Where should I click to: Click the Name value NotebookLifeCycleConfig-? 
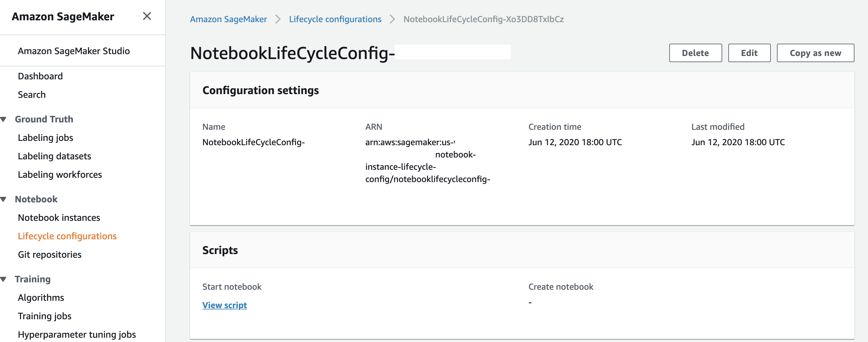(x=253, y=142)
